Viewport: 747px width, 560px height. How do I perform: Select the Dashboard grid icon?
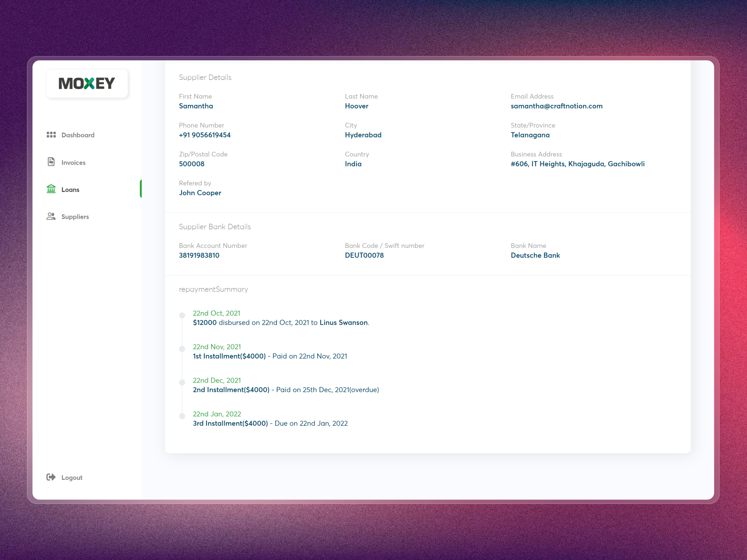click(x=51, y=135)
